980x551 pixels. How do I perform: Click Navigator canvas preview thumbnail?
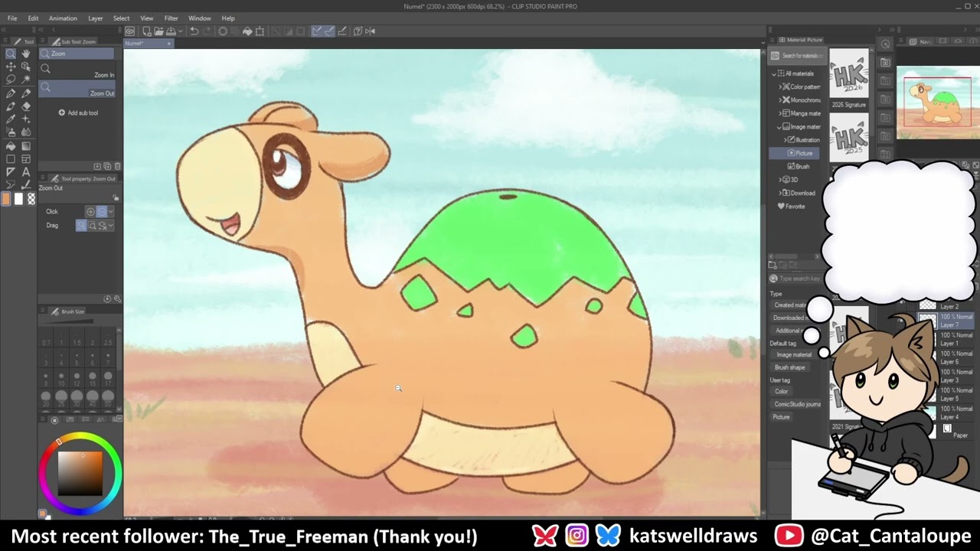(x=937, y=102)
